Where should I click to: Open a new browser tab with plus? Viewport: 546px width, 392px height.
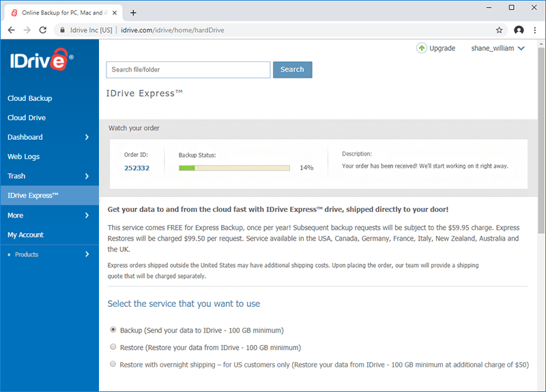[x=133, y=13]
